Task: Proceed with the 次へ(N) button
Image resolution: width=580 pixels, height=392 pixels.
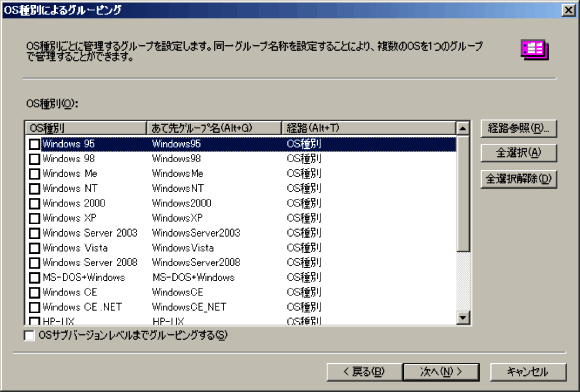Action: (x=441, y=372)
